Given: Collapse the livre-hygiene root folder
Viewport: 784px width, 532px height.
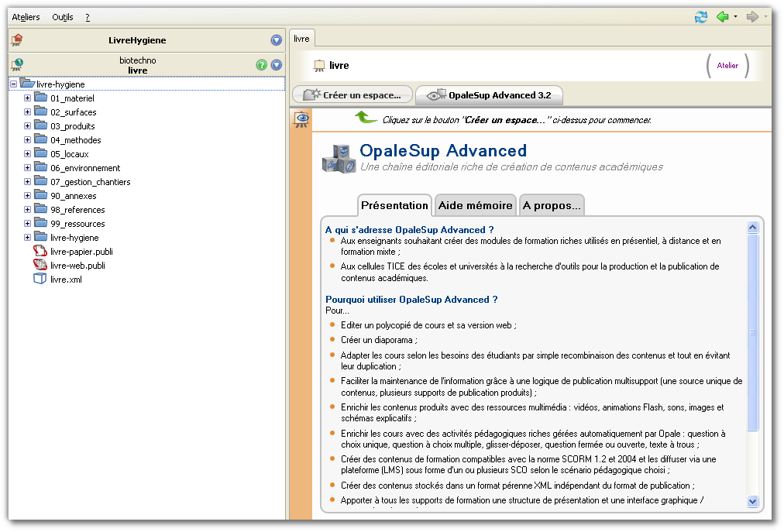Looking at the screenshot, I should coord(13,84).
